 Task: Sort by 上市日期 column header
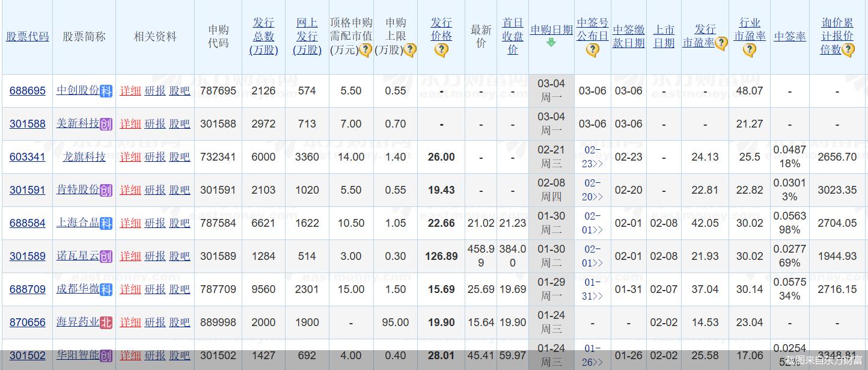pyautogui.click(x=664, y=37)
